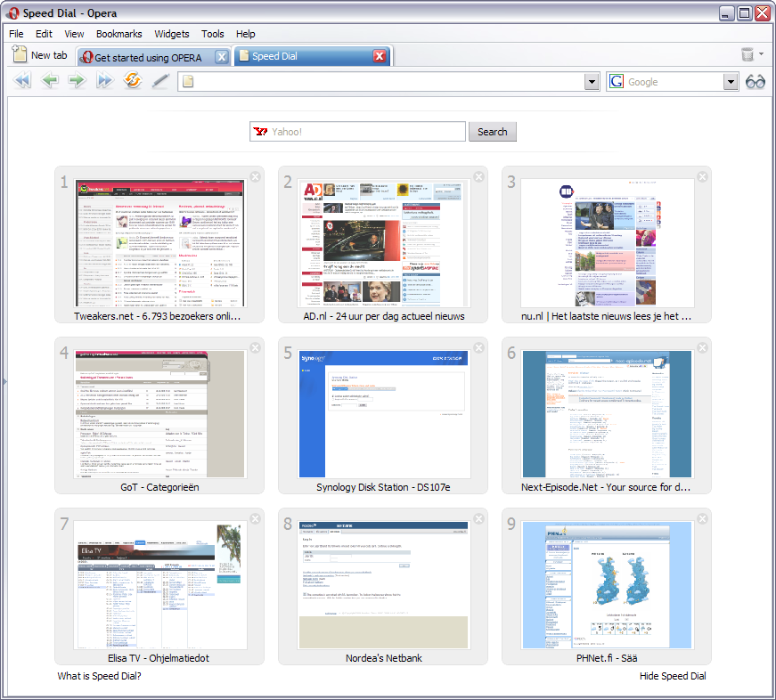This screenshot has width=776, height=700.
Task: Click the Rewind navigation icon
Action: tap(21, 80)
